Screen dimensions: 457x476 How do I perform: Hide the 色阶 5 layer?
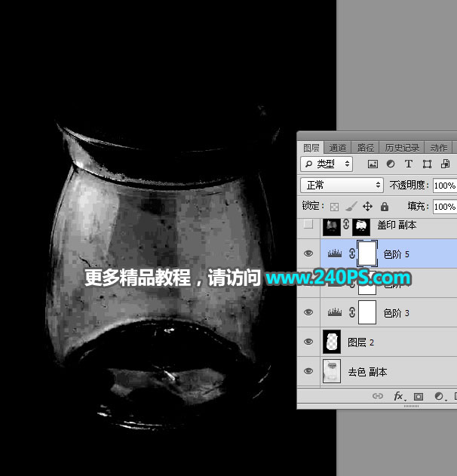[x=308, y=253]
